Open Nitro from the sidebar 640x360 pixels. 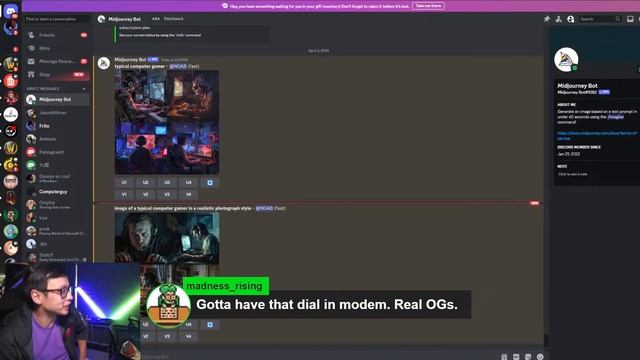coord(56,48)
